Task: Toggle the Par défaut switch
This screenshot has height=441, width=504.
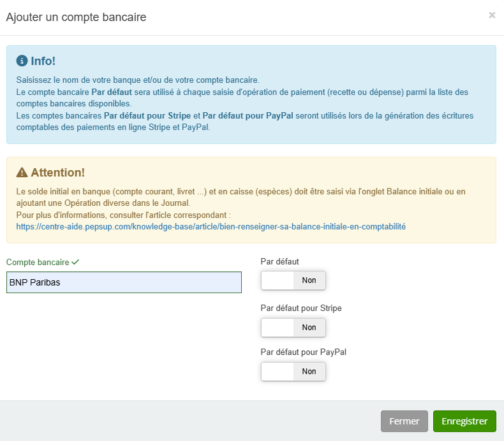Action: tap(293, 280)
